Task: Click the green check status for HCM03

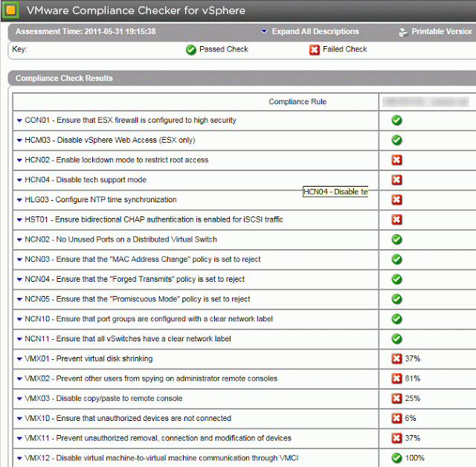Action: 396,140
